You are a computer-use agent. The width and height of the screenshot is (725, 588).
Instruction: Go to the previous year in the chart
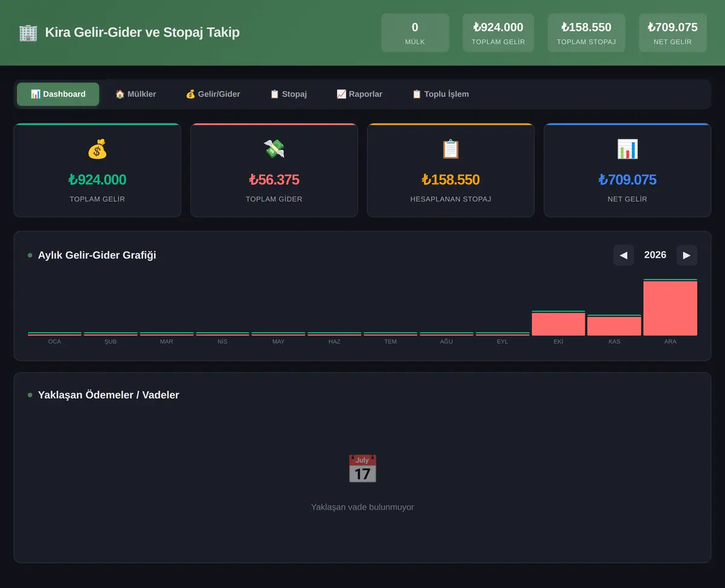623,255
